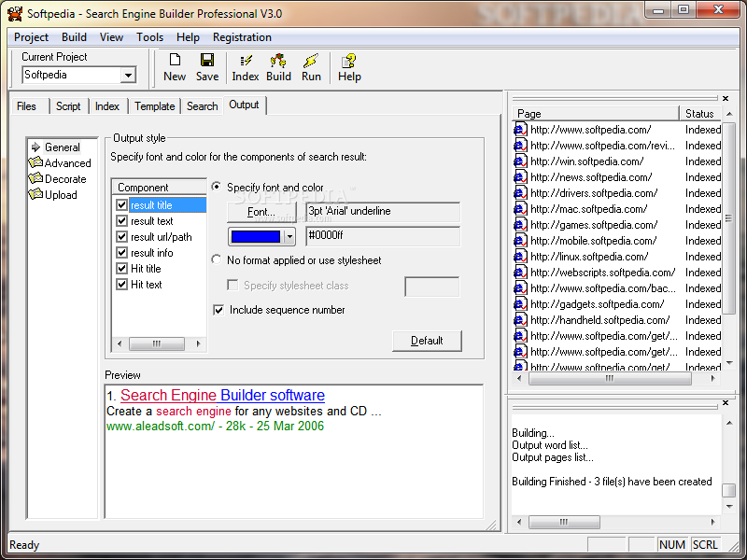Click the Help toolbar icon
The image size is (747, 560).
coord(348,61)
